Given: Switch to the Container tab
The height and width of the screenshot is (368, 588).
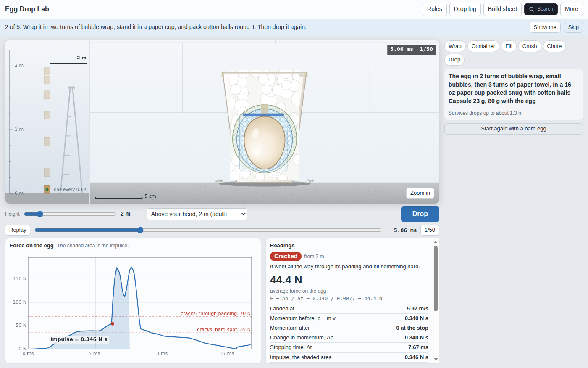Looking at the screenshot, I should [483, 46].
